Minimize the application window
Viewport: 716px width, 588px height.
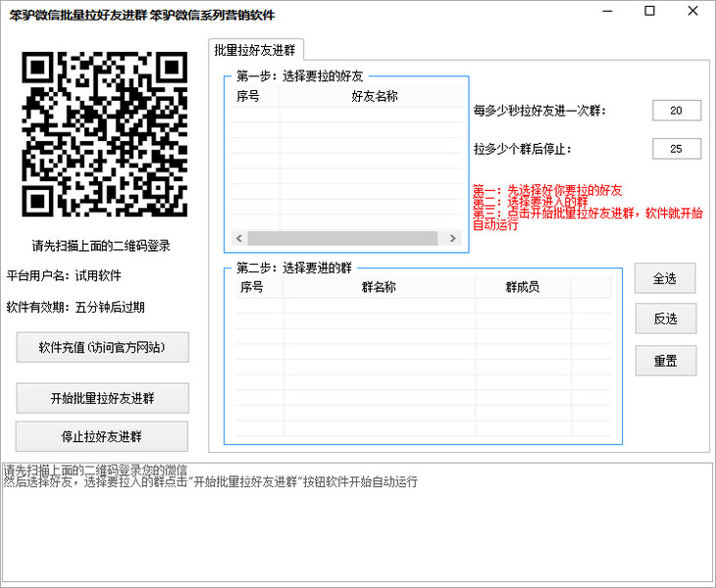[x=607, y=11]
